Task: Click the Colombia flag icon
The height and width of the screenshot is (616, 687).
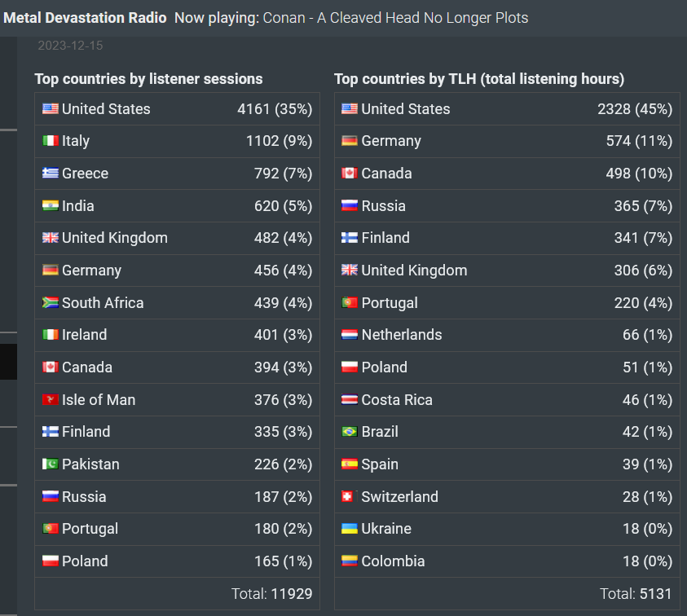Action: 349,561
